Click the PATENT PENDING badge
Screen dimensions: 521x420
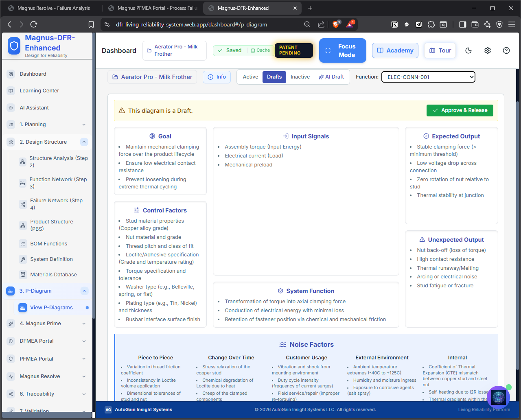click(x=294, y=50)
